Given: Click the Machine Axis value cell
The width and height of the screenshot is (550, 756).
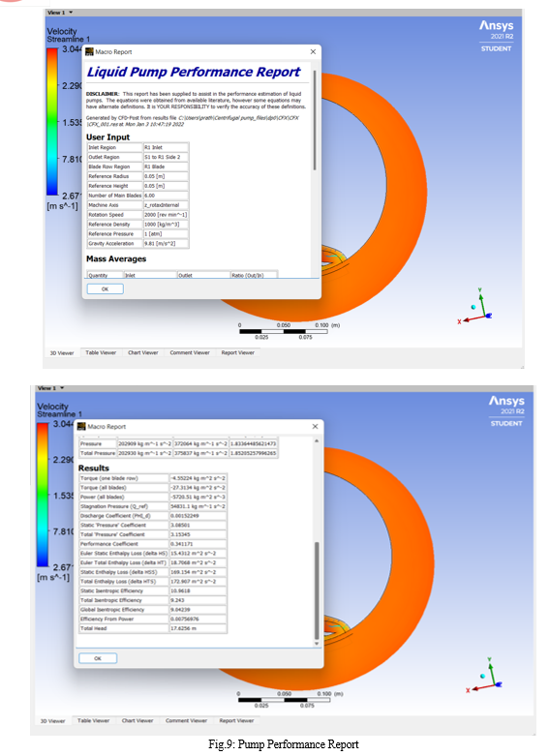Looking at the screenshot, I should 166,205.
